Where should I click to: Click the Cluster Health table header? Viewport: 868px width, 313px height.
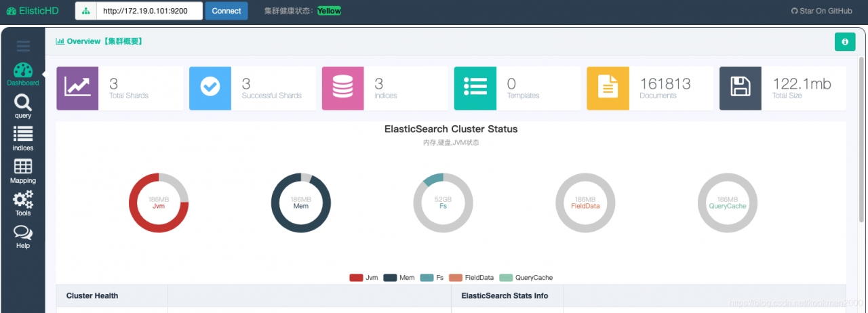pos(92,295)
